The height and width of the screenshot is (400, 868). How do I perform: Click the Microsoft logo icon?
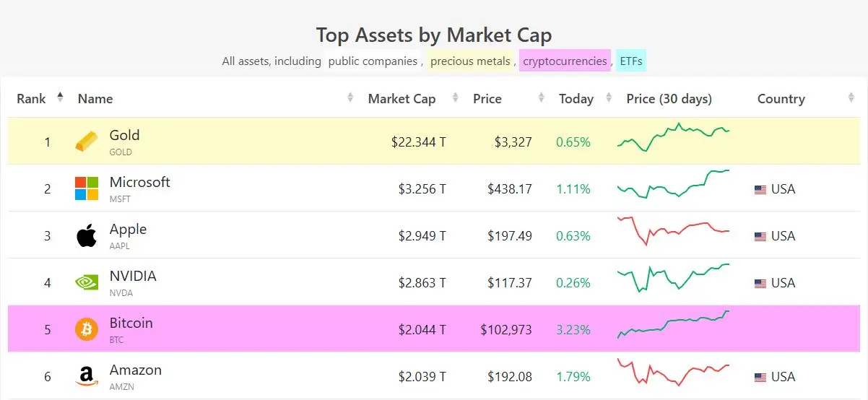[x=87, y=188]
